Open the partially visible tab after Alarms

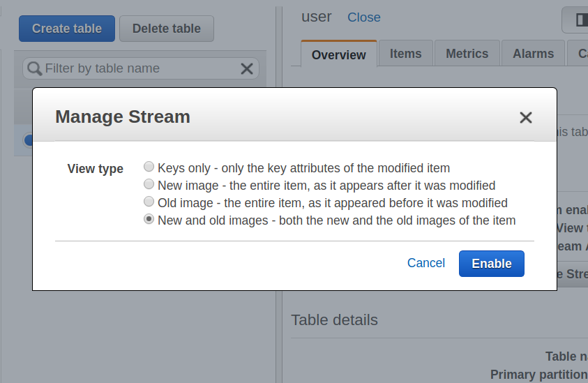(581, 54)
